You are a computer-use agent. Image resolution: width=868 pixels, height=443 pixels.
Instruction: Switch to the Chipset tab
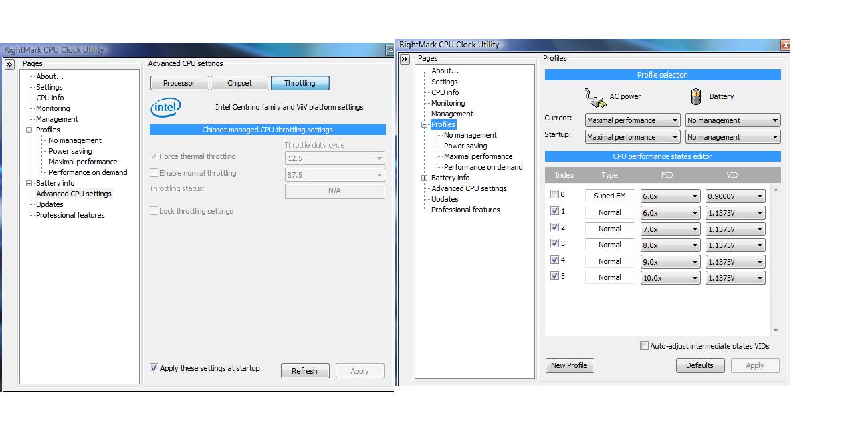click(239, 83)
